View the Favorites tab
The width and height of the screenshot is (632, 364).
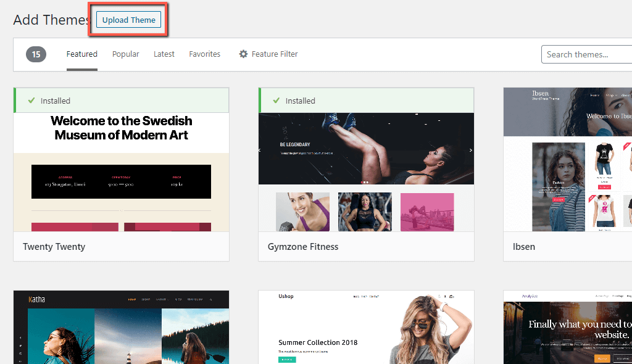coord(205,54)
